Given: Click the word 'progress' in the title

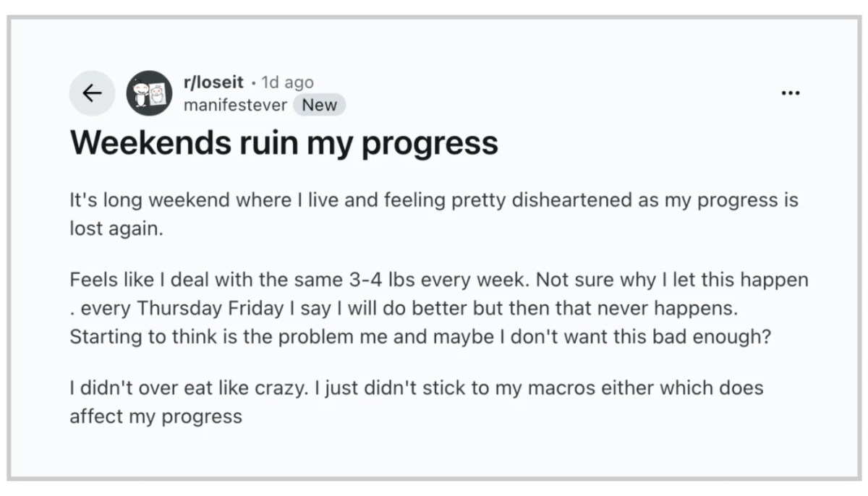Looking at the screenshot, I should click(x=430, y=145).
